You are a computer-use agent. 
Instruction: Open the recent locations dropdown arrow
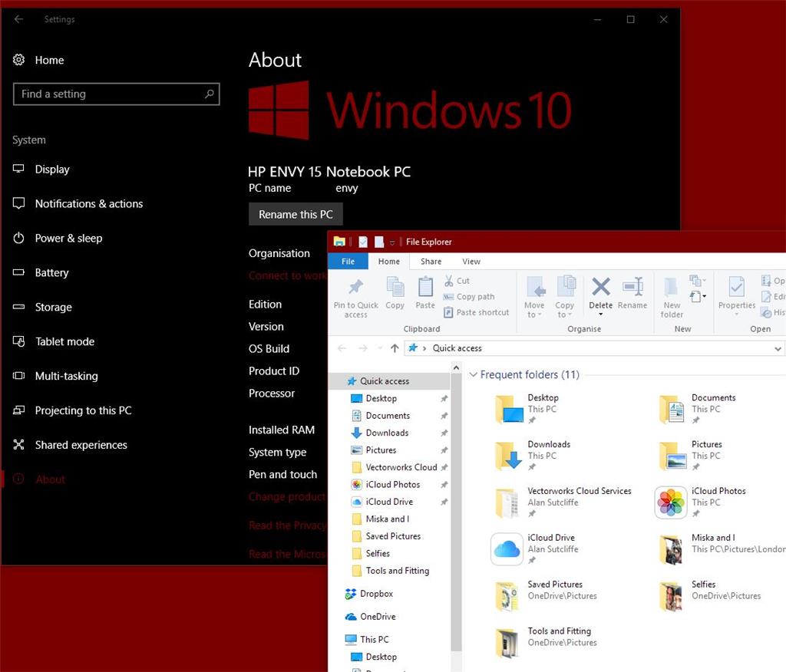point(380,348)
